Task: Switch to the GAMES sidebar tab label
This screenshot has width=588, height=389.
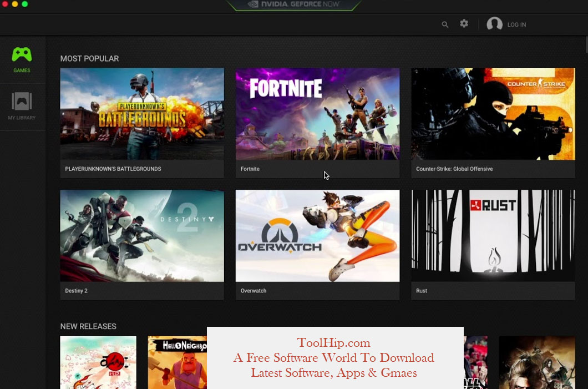Action: click(x=22, y=70)
